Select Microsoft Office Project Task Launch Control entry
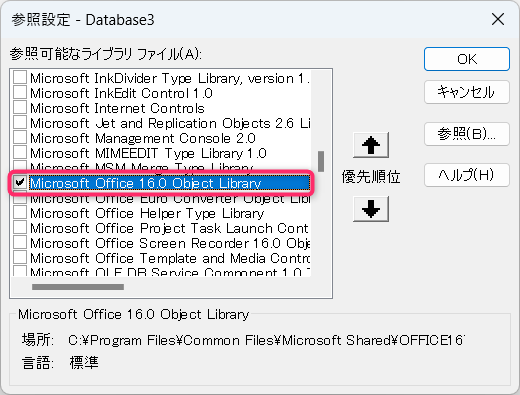This screenshot has height=395, width=520. click(x=169, y=228)
